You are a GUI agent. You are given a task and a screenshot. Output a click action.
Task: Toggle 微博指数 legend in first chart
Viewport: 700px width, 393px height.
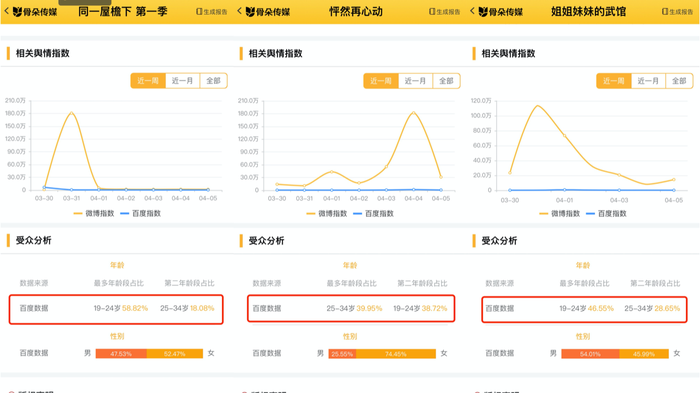pyautogui.click(x=94, y=213)
